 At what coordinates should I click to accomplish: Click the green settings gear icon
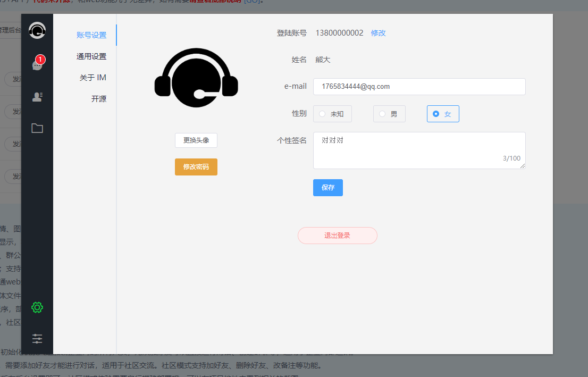tap(37, 307)
